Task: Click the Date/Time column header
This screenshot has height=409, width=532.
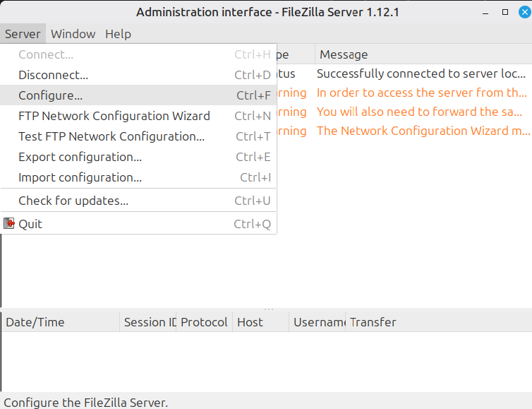Action: click(35, 322)
